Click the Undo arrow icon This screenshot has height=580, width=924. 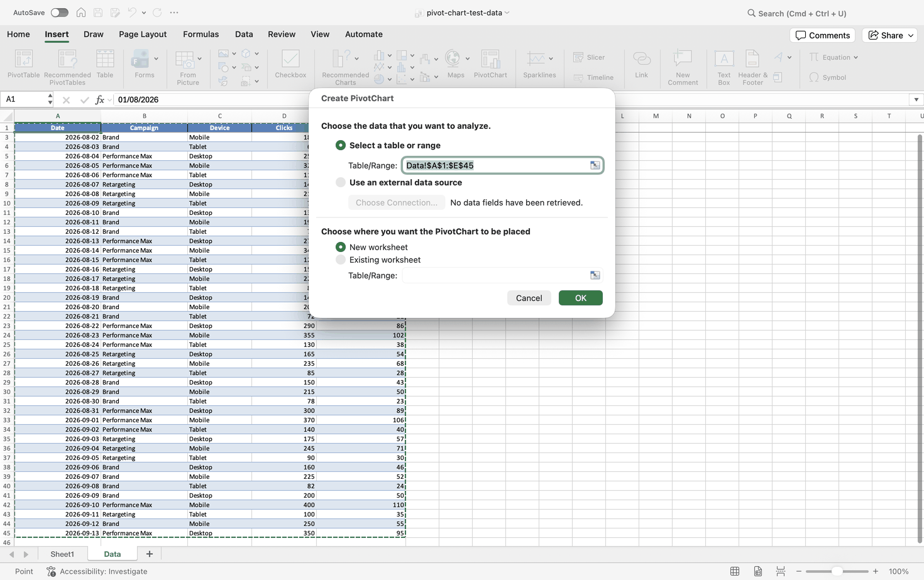tap(132, 13)
